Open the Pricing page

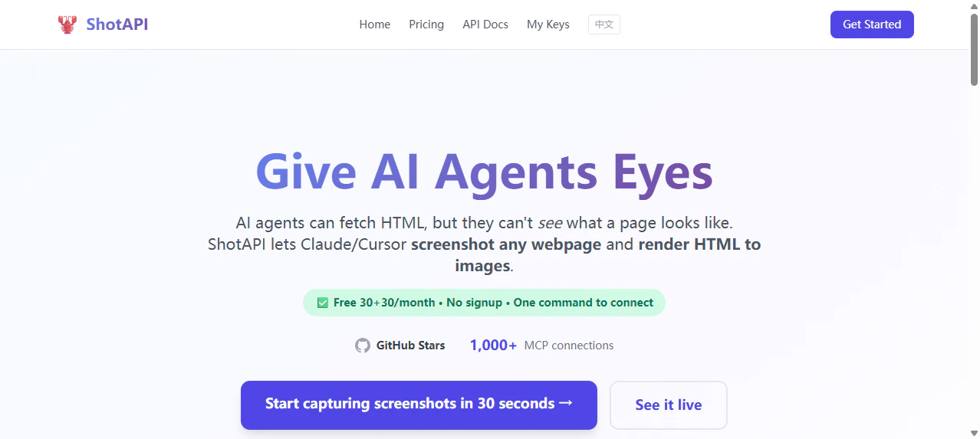[426, 25]
